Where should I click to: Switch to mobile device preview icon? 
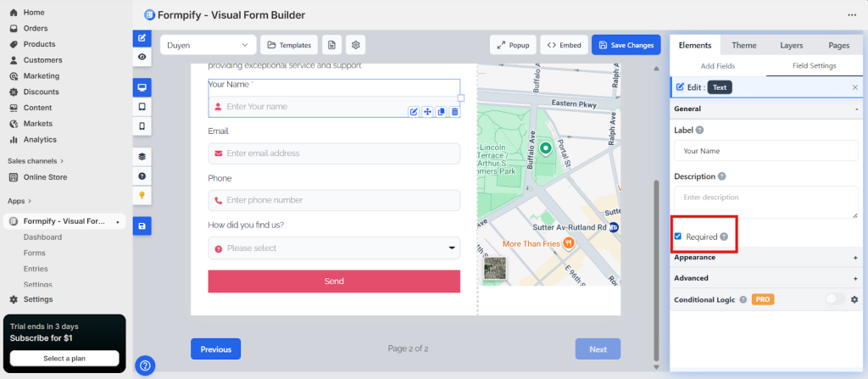[x=142, y=126]
